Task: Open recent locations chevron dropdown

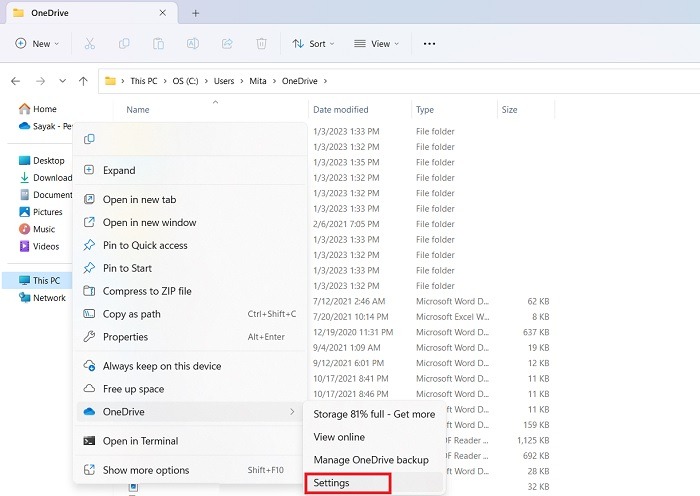Action: coord(62,81)
